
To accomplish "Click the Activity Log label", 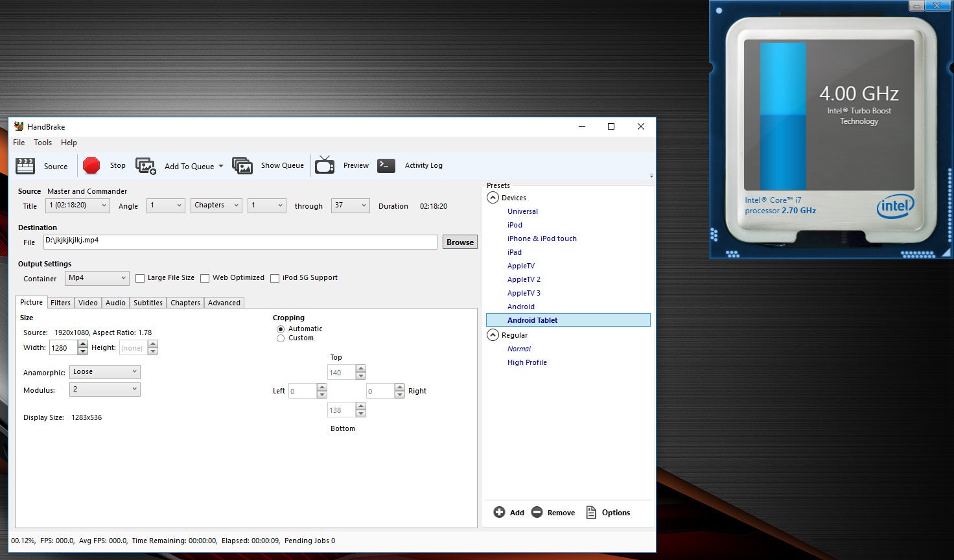I will point(424,165).
